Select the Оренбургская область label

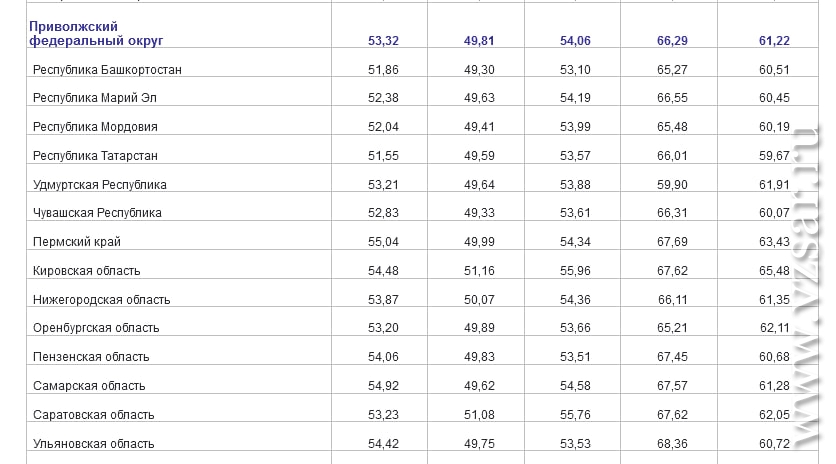[x=96, y=328]
